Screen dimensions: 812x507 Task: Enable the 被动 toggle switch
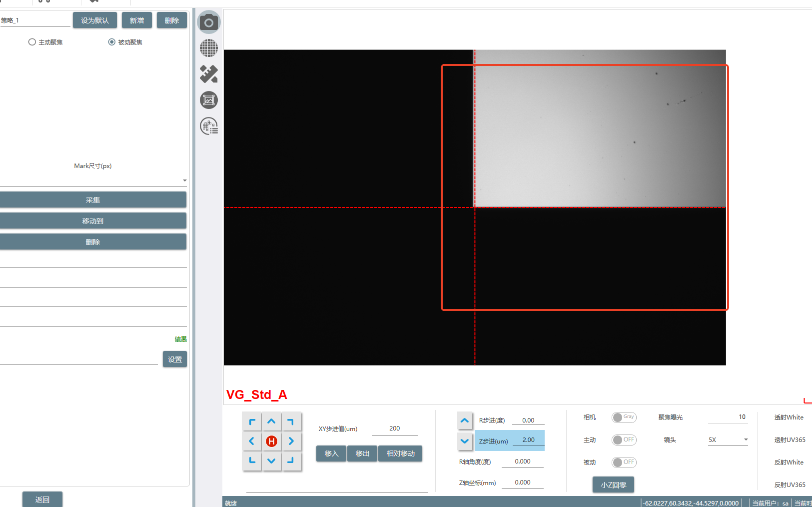(624, 462)
